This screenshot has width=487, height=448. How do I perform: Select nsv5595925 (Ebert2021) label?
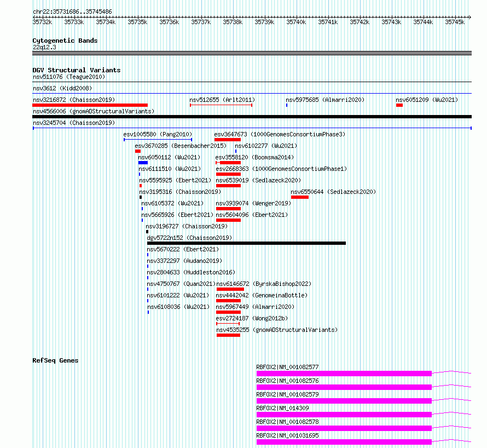pos(175,180)
